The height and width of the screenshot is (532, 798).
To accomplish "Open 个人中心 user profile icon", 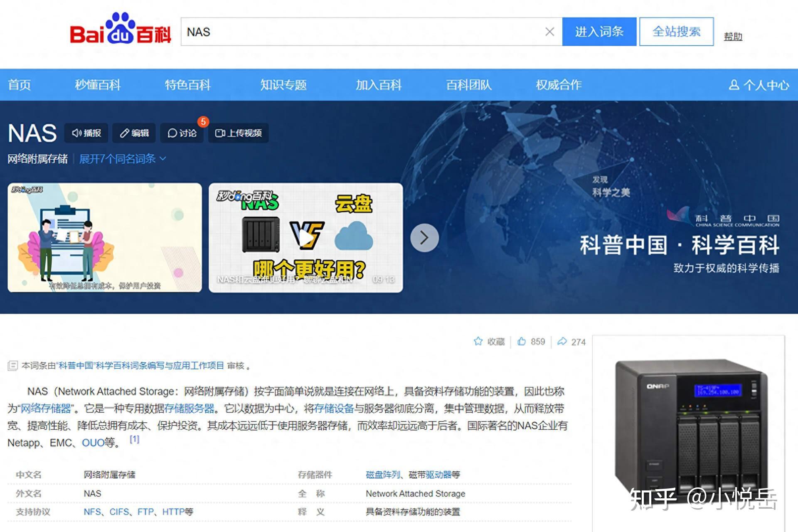I will pyautogui.click(x=734, y=85).
